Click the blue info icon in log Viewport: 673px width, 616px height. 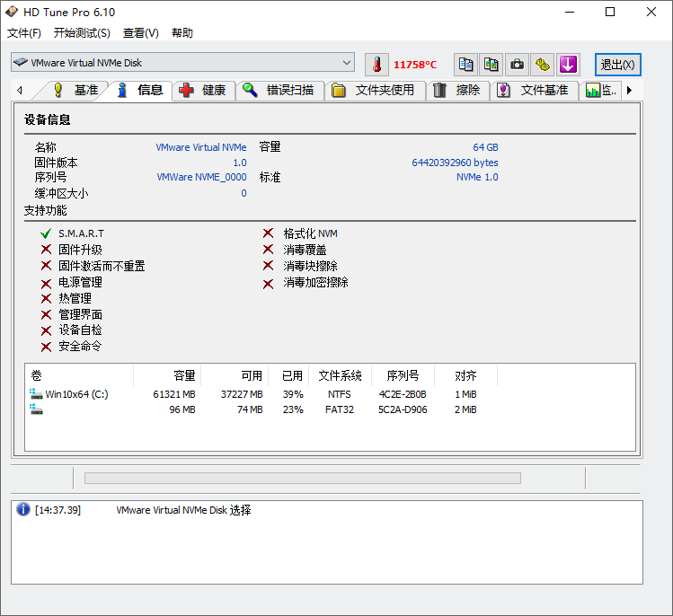23,509
